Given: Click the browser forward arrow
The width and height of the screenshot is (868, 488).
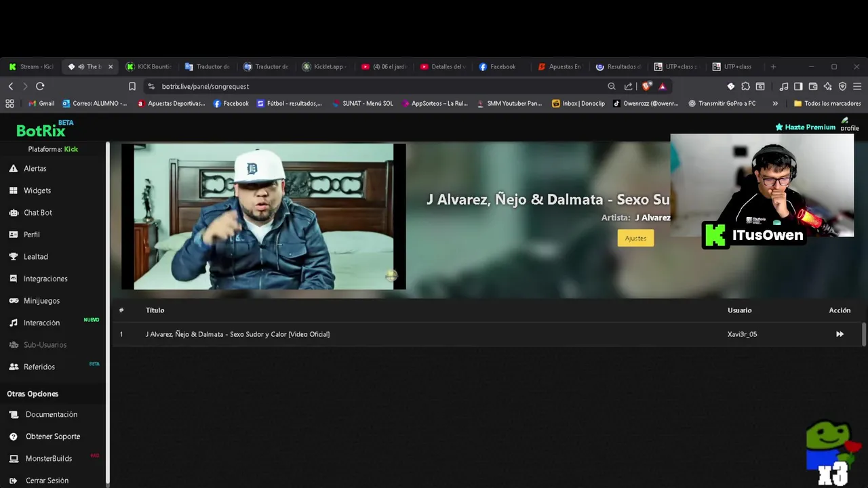Looking at the screenshot, I should click(x=25, y=86).
